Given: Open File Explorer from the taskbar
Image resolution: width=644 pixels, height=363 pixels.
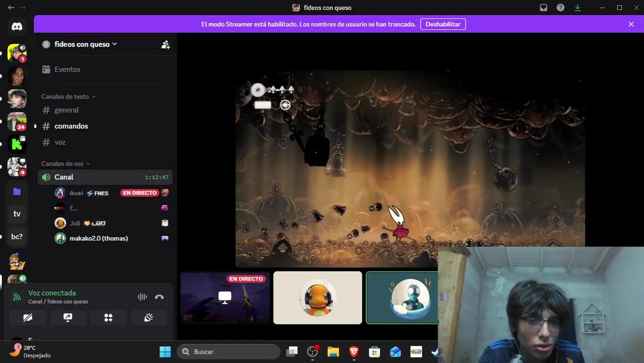Looking at the screenshot, I should pos(333,352).
